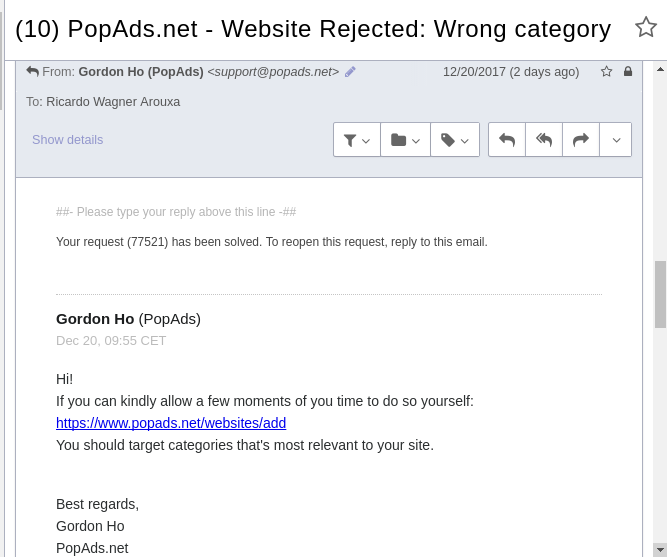Reply to this email
The width and height of the screenshot is (667, 557).
tap(507, 140)
